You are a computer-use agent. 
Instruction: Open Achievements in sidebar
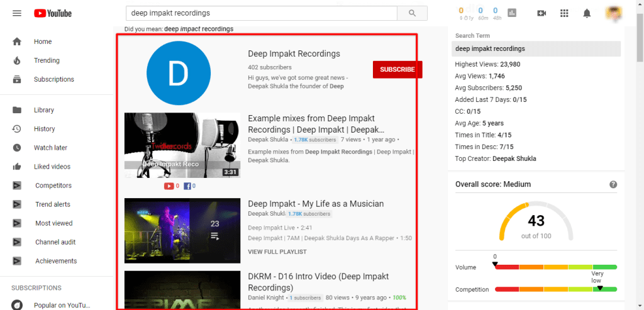[57, 261]
